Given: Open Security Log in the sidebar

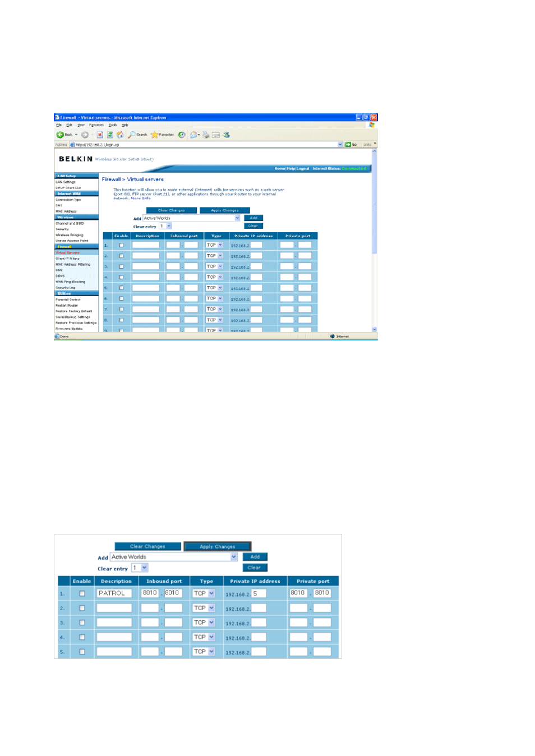Looking at the screenshot, I should pyautogui.click(x=65, y=288).
